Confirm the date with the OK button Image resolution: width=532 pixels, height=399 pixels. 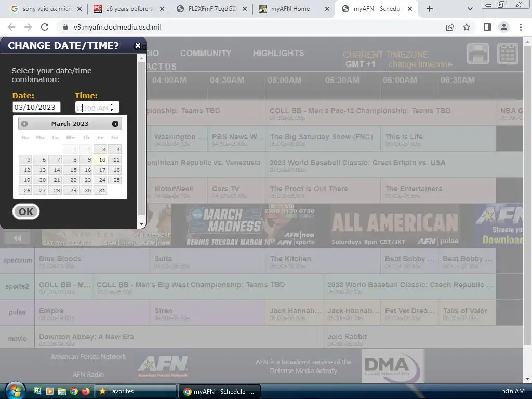point(26,212)
